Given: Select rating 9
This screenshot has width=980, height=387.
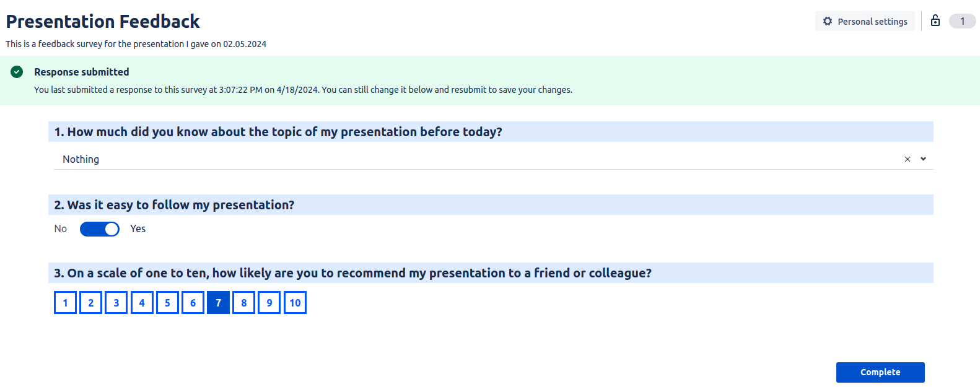Looking at the screenshot, I should point(269,303).
